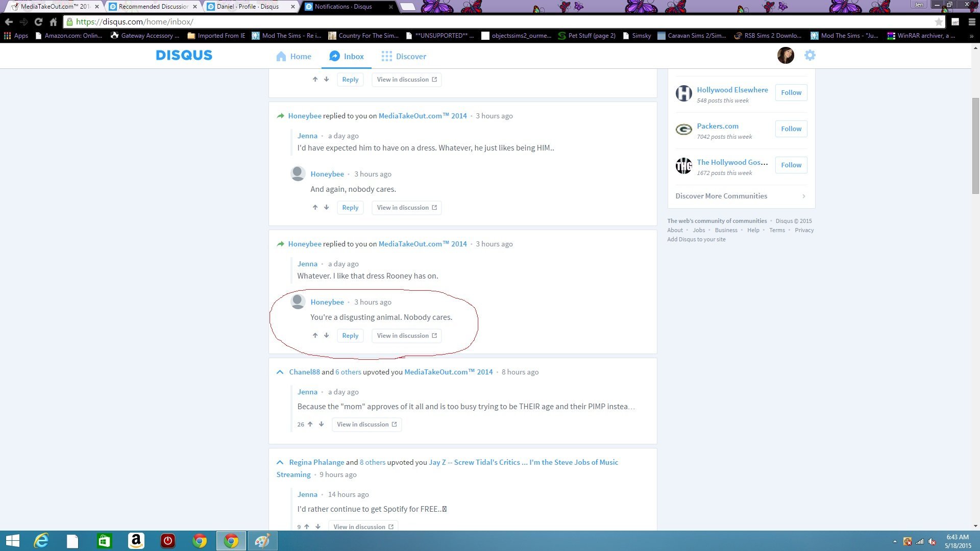Upvote Honeybee's circled comment

coord(315,335)
